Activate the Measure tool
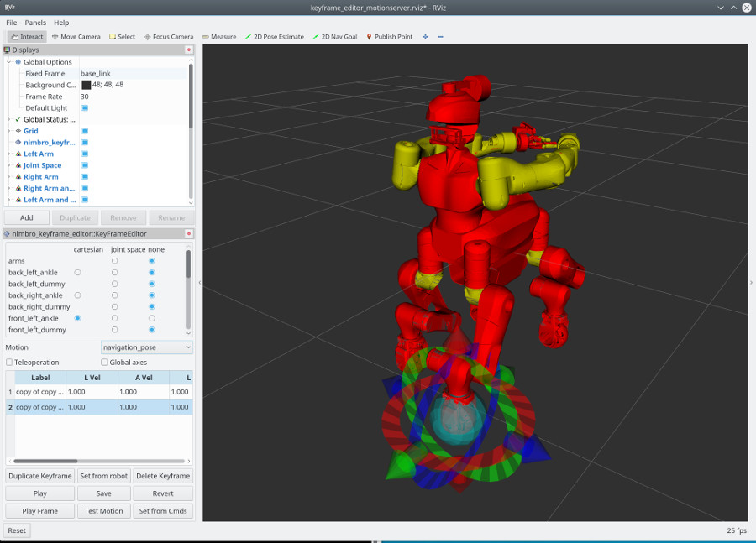This screenshot has width=756, height=543. tap(219, 37)
